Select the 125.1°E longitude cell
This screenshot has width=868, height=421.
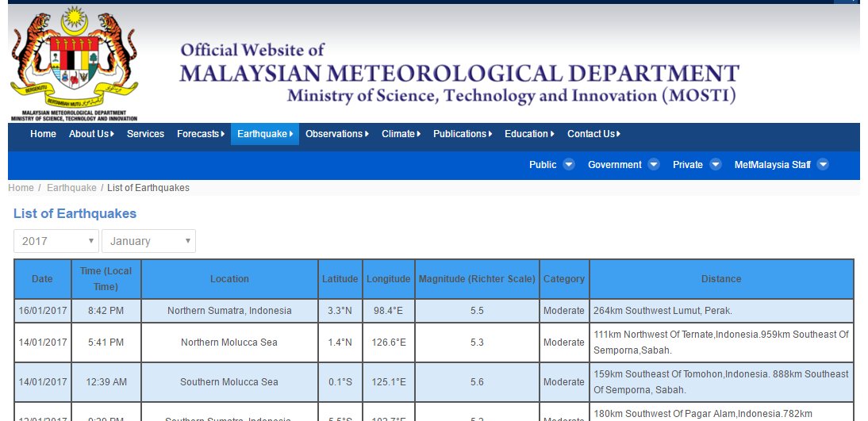(389, 382)
